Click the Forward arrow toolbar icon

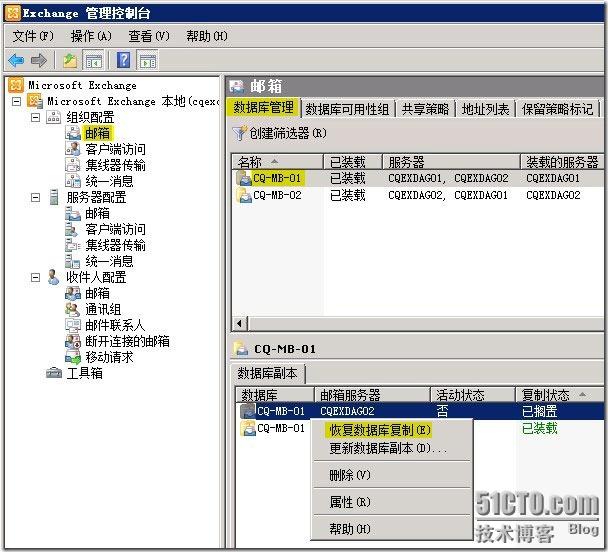point(39,60)
